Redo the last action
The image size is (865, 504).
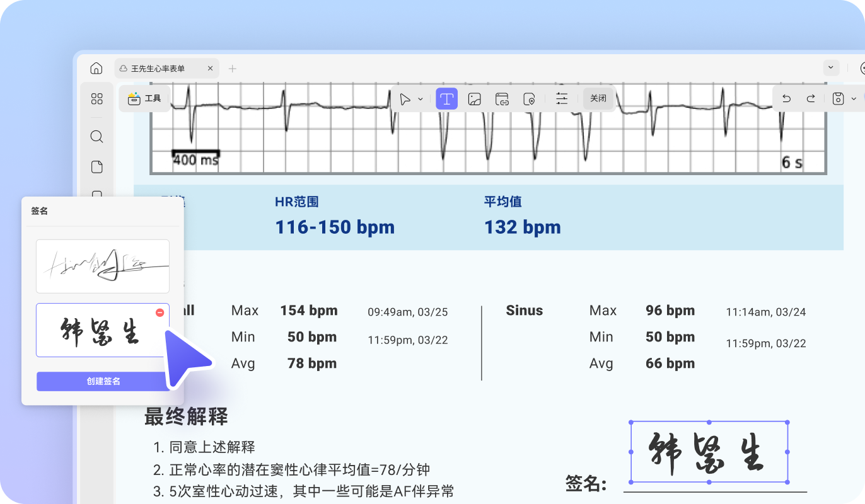811,99
